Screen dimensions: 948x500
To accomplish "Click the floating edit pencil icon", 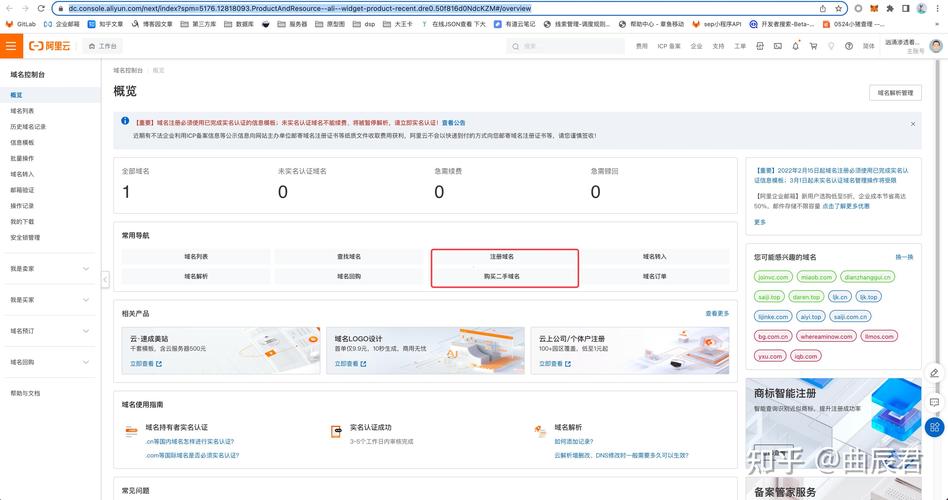I will [x=934, y=372].
